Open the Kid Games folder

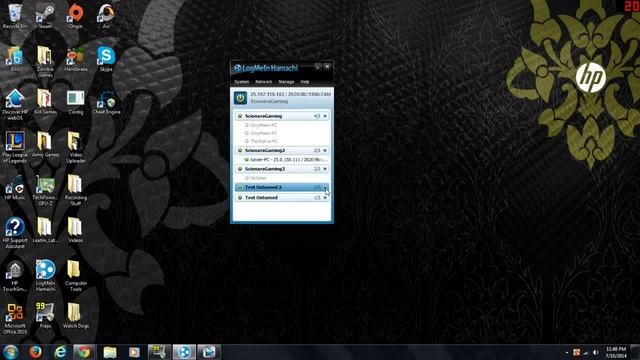[45, 102]
